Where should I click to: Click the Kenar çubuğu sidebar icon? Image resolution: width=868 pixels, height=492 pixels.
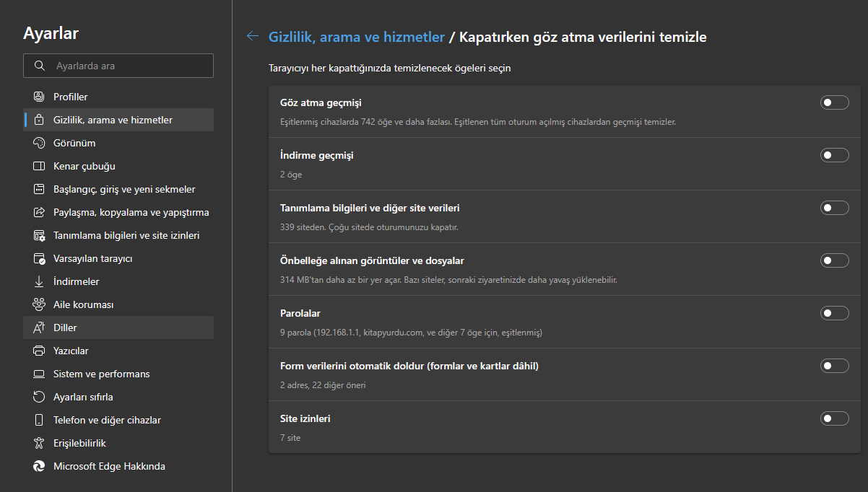pos(39,166)
